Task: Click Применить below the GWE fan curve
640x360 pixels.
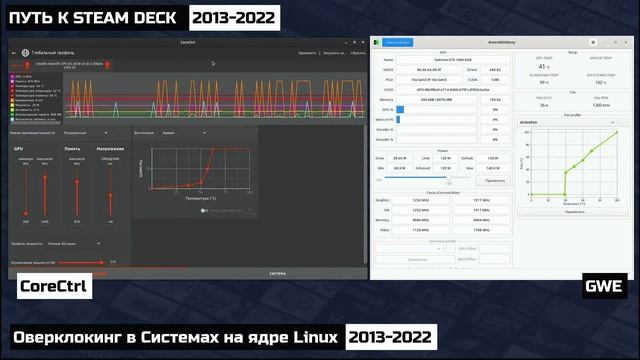Action: pos(573,212)
